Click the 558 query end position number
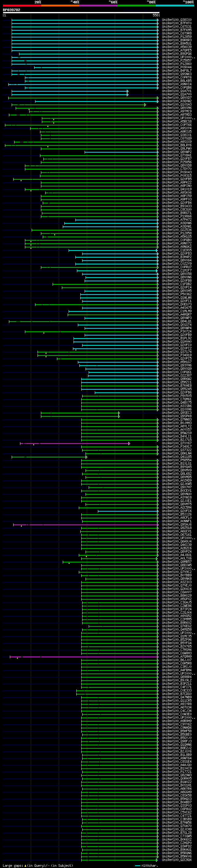 pyautogui.click(x=155, y=15)
